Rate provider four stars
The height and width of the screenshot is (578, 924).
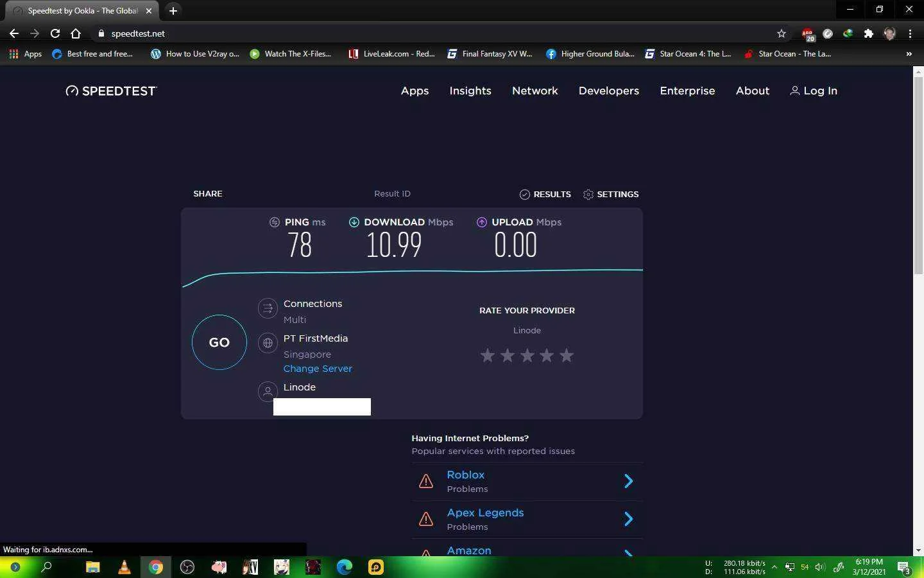pyautogui.click(x=547, y=355)
